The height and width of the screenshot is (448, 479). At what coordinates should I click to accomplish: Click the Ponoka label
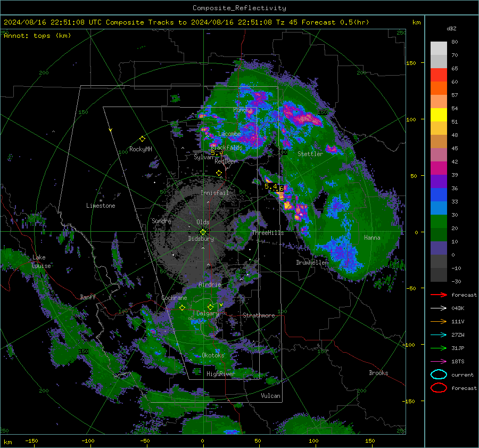243,110
